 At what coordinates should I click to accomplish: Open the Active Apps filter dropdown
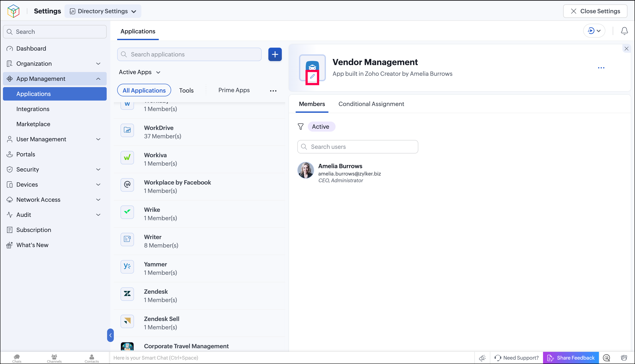pyautogui.click(x=139, y=72)
